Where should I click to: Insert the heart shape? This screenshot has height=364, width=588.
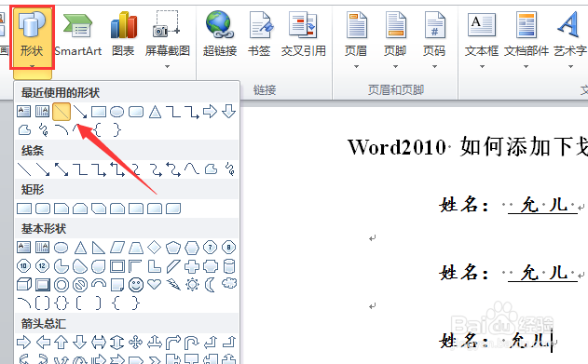[154, 285]
